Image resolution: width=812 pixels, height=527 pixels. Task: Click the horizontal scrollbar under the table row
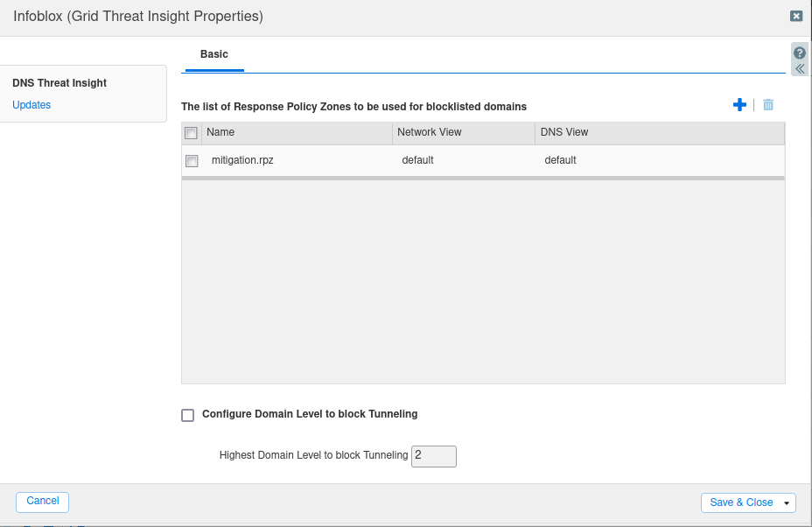pyautogui.click(x=482, y=178)
